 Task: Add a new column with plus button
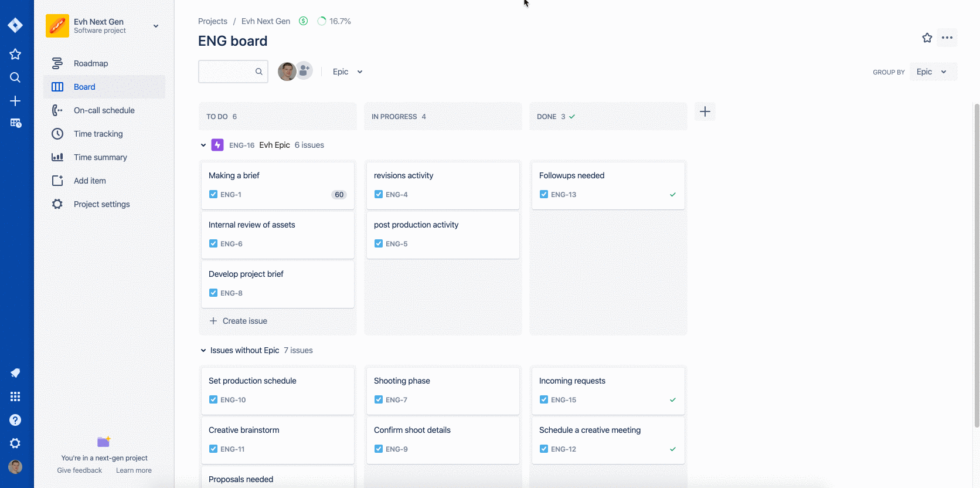(x=705, y=111)
